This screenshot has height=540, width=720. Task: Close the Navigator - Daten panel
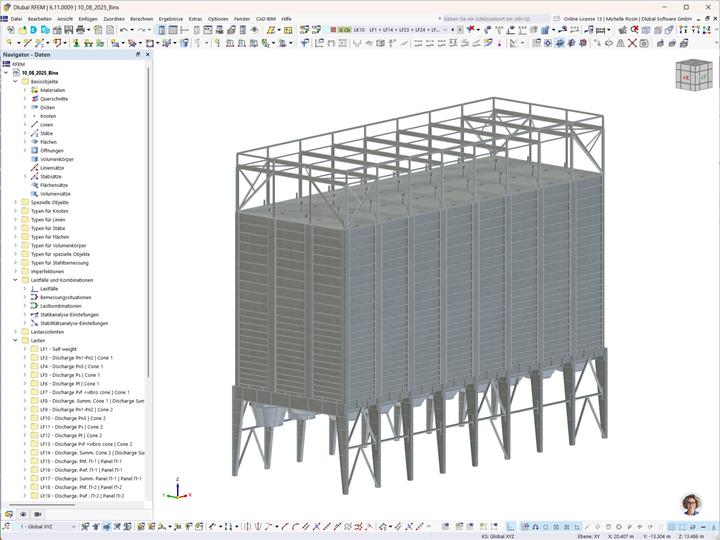[147, 54]
